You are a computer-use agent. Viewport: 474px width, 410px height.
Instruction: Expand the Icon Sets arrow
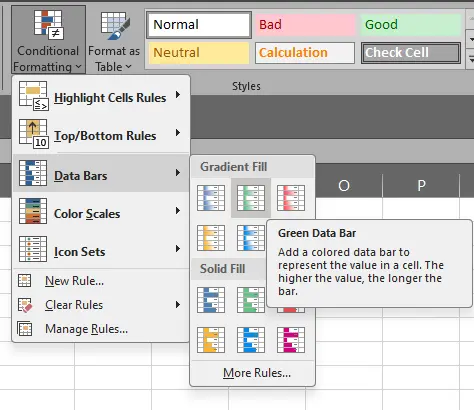pyautogui.click(x=178, y=249)
